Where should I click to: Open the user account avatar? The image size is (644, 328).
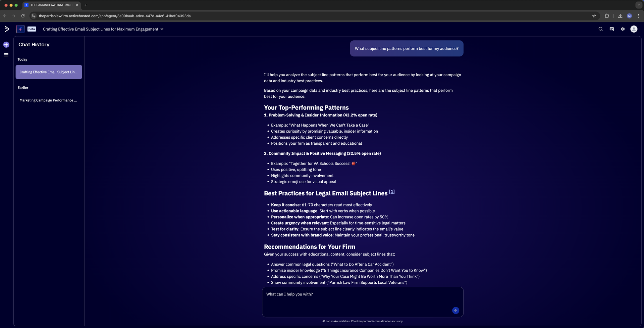tap(634, 29)
